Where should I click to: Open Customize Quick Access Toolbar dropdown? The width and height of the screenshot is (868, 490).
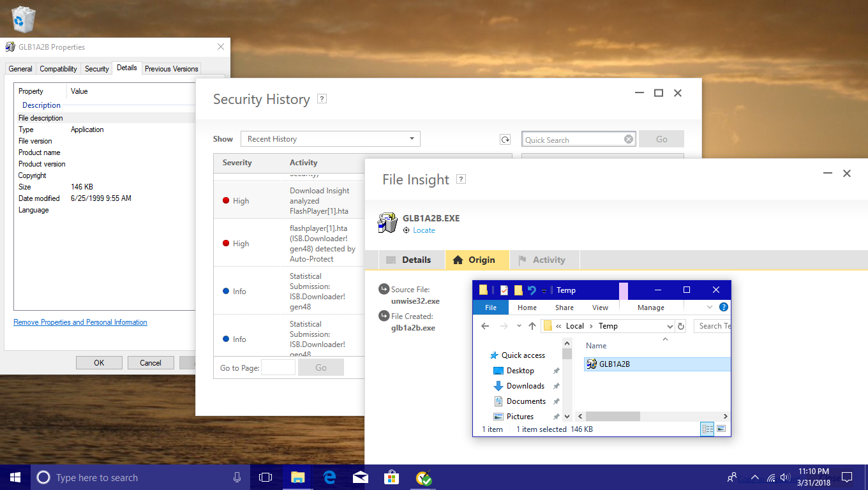(544, 291)
